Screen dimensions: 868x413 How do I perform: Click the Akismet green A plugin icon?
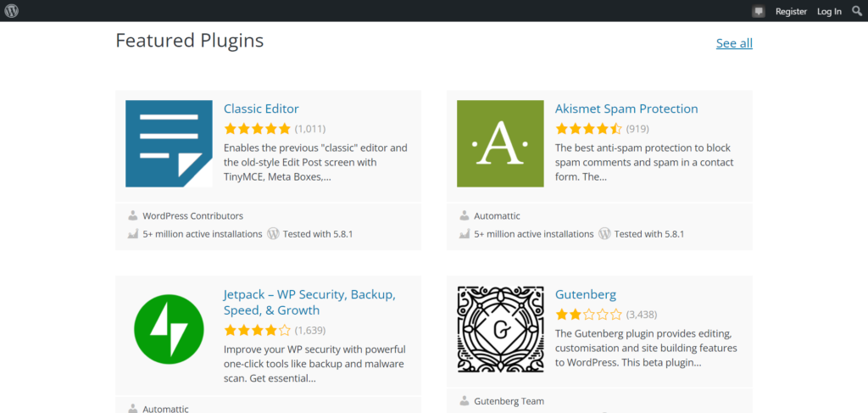click(500, 143)
